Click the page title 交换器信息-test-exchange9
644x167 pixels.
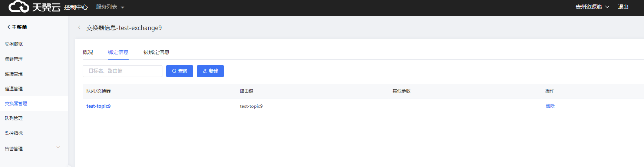tap(124, 28)
